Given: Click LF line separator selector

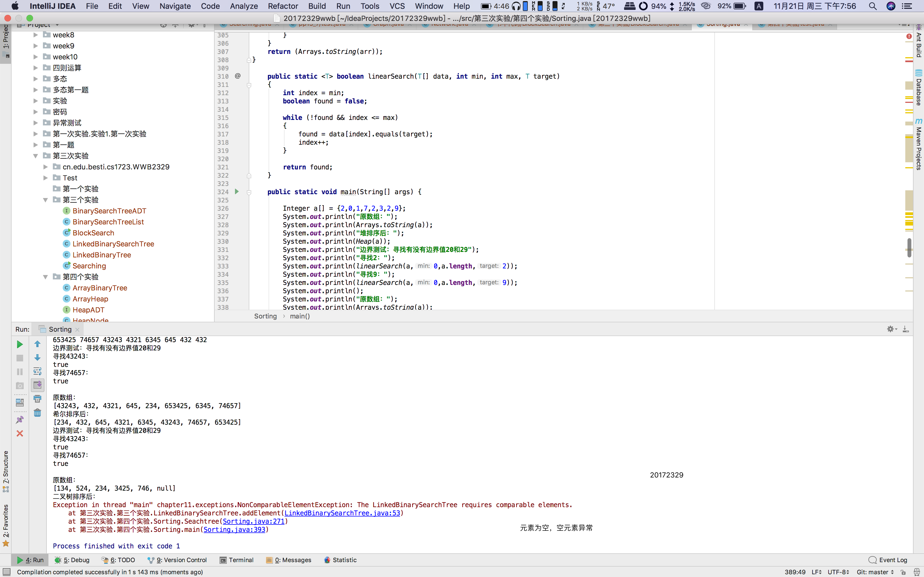Looking at the screenshot, I should 817,572.
